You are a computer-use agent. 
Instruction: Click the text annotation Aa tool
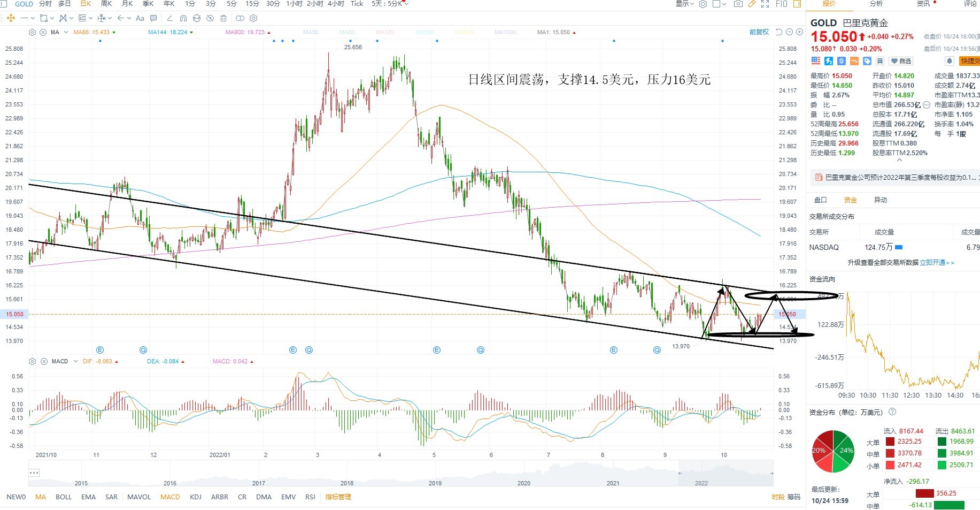pos(140,18)
